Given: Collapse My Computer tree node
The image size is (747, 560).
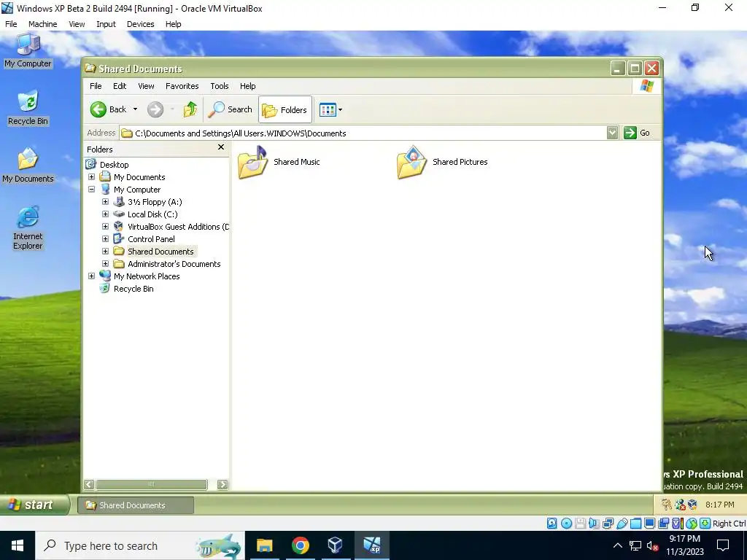Looking at the screenshot, I should [91, 189].
